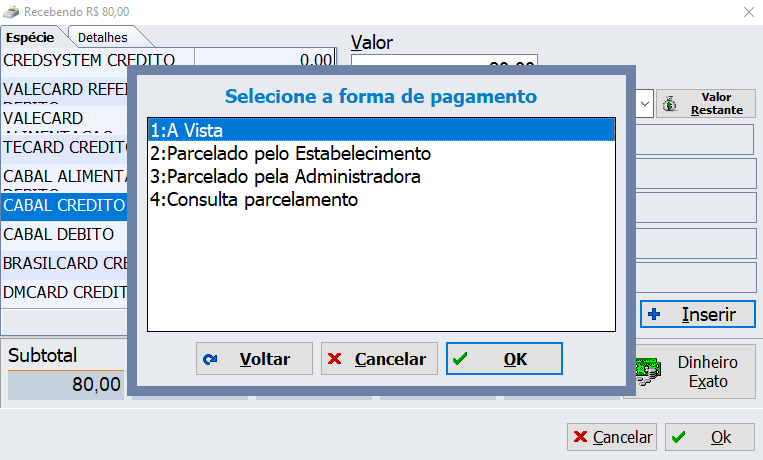Click the Voltar back arrow icon
Image resolution: width=763 pixels, height=460 pixels.
coord(210,360)
